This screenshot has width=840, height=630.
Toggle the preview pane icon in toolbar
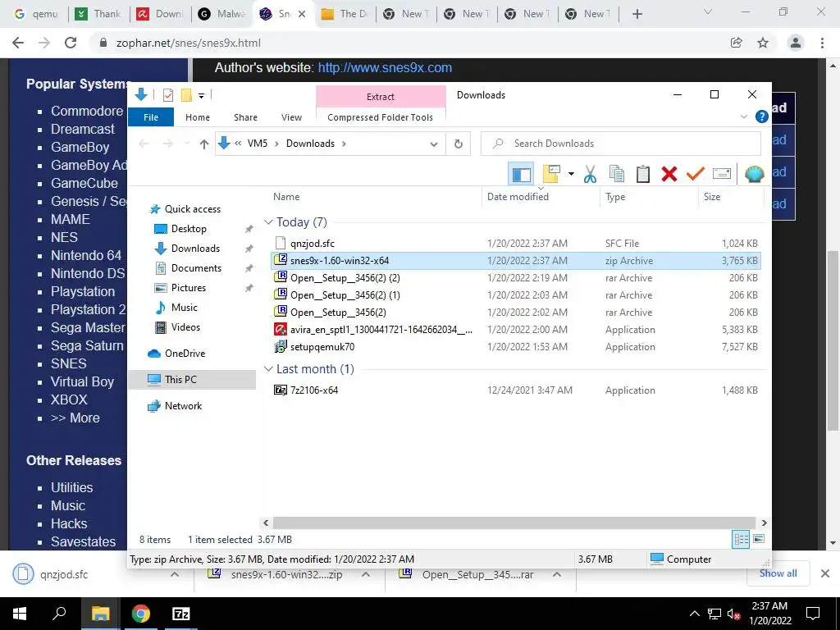[x=521, y=174]
